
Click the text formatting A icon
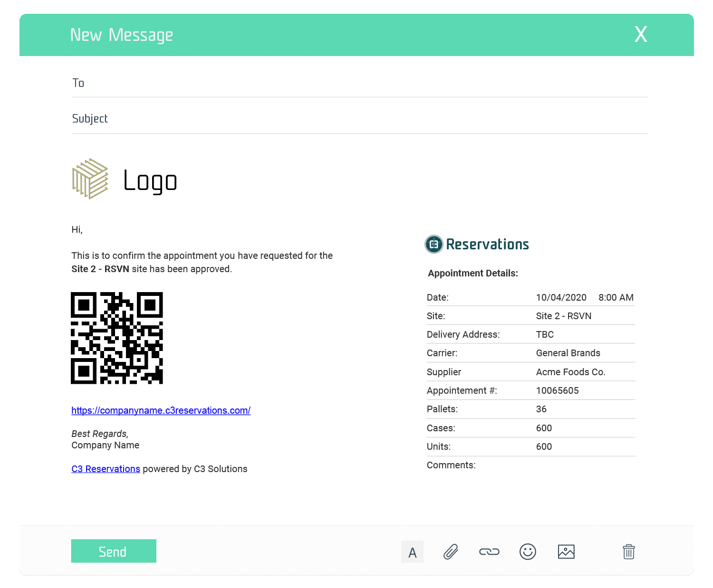(x=412, y=552)
